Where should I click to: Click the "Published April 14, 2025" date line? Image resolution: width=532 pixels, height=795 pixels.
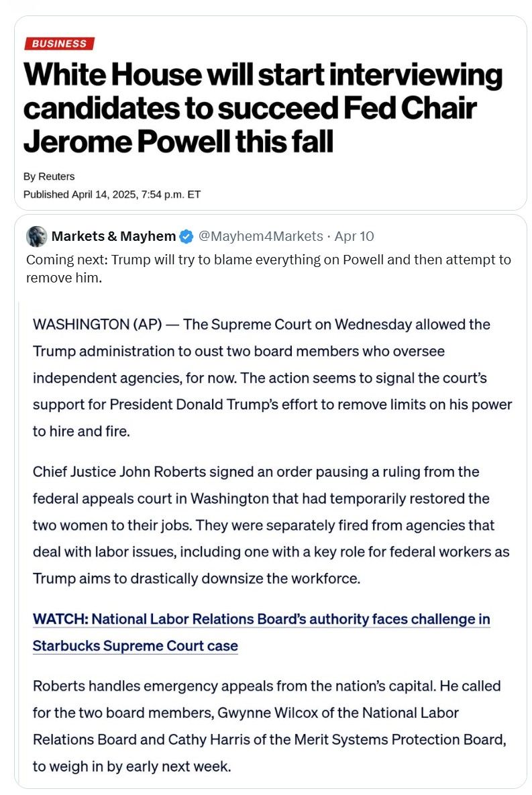click(x=112, y=195)
